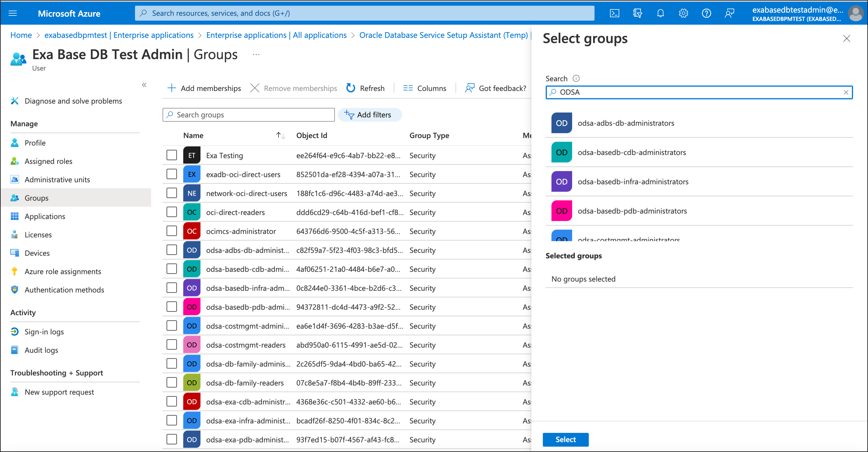Open more options next to Groups title
The image size is (868, 452).
(256, 54)
